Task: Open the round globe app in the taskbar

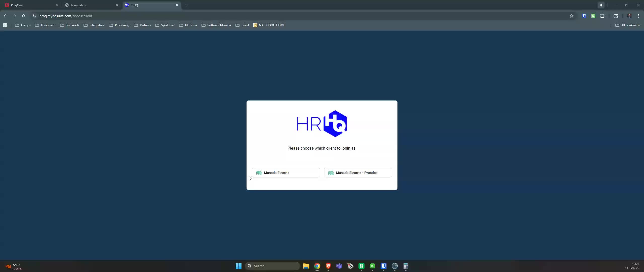Action: click(395, 266)
